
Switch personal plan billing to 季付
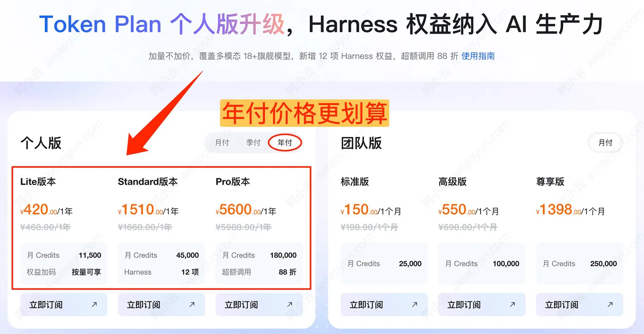coord(253,143)
